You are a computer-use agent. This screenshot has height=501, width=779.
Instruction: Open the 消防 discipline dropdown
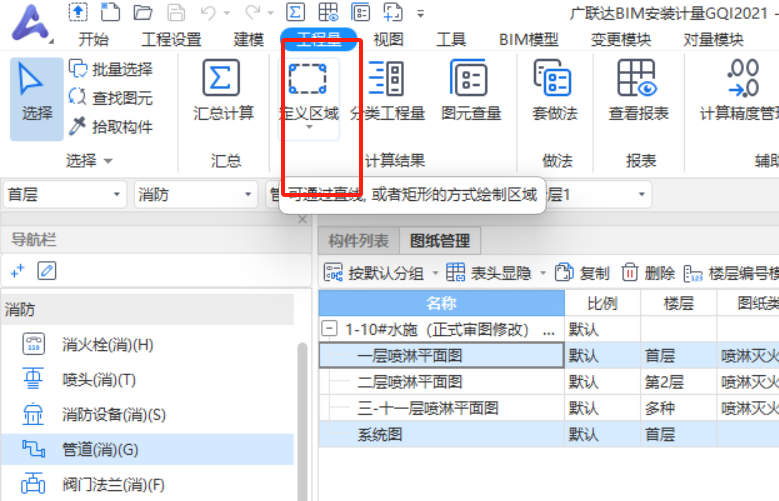tap(195, 194)
